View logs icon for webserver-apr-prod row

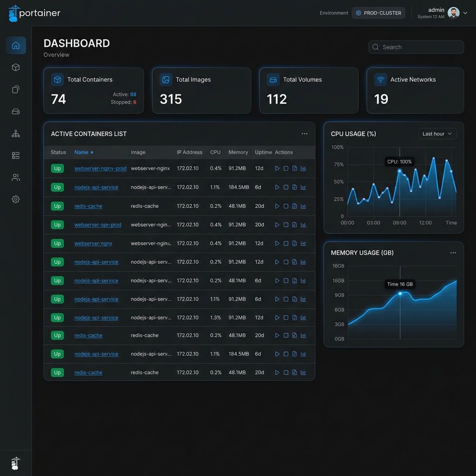pyautogui.click(x=294, y=225)
